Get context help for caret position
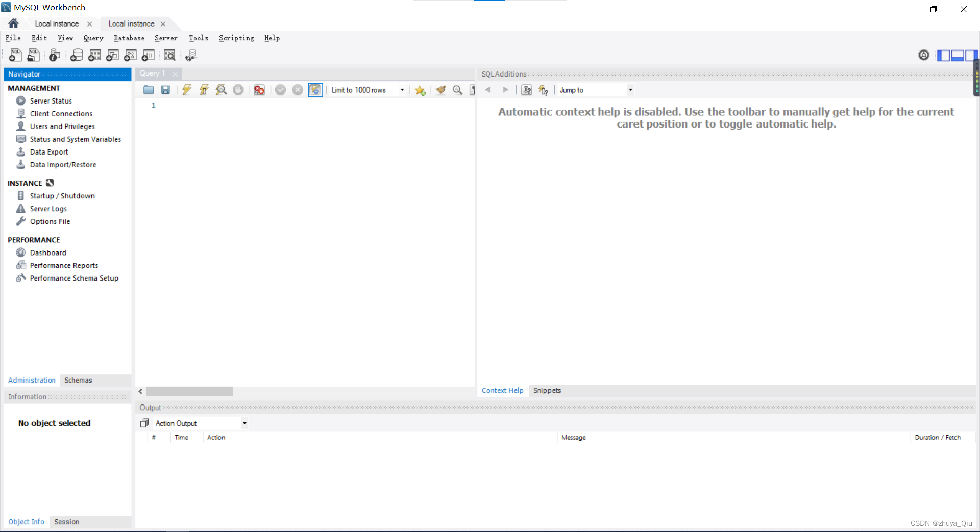 pos(527,90)
